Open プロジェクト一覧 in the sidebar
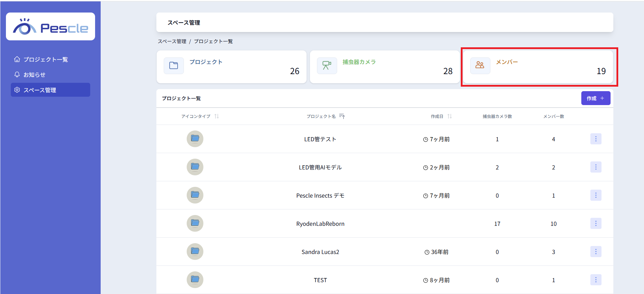The image size is (644, 294). click(45, 59)
